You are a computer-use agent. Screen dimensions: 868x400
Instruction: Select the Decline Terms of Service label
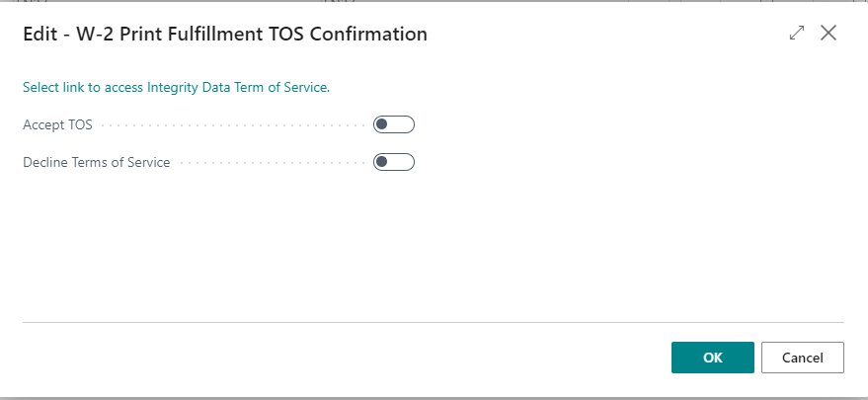tap(97, 163)
